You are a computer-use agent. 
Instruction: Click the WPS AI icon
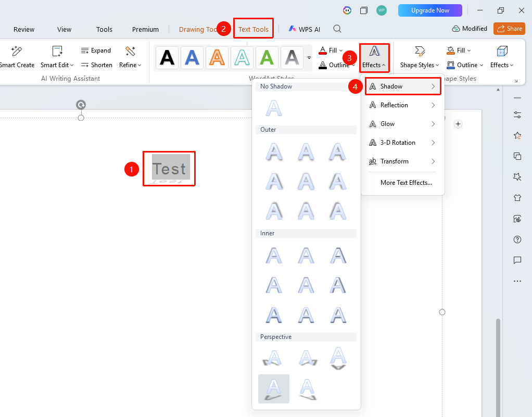tap(292, 29)
